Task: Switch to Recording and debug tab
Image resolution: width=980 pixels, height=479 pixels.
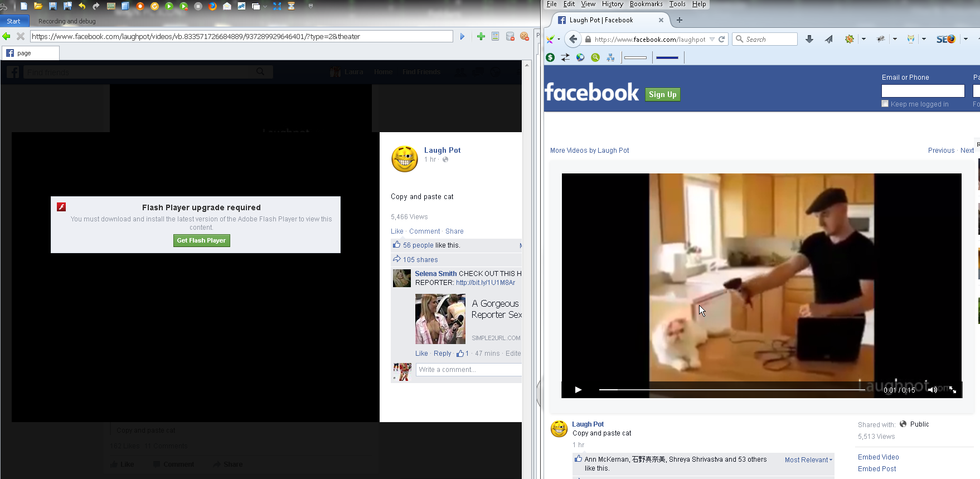Action: pyautogui.click(x=67, y=21)
